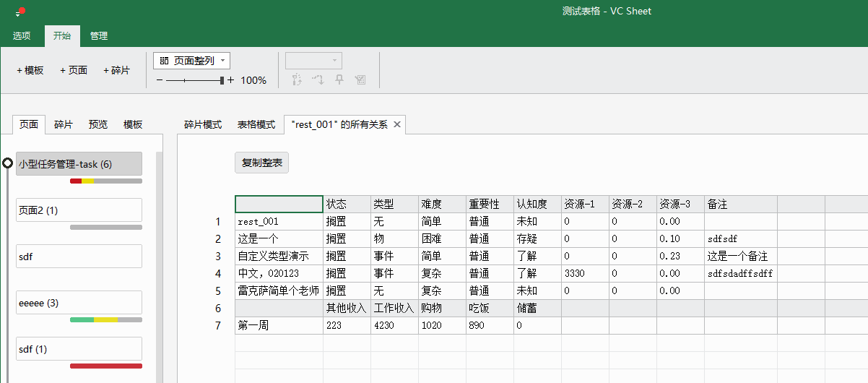The width and height of the screenshot is (868, 383).
Task: Click the 复制整表 button
Action: 261,163
